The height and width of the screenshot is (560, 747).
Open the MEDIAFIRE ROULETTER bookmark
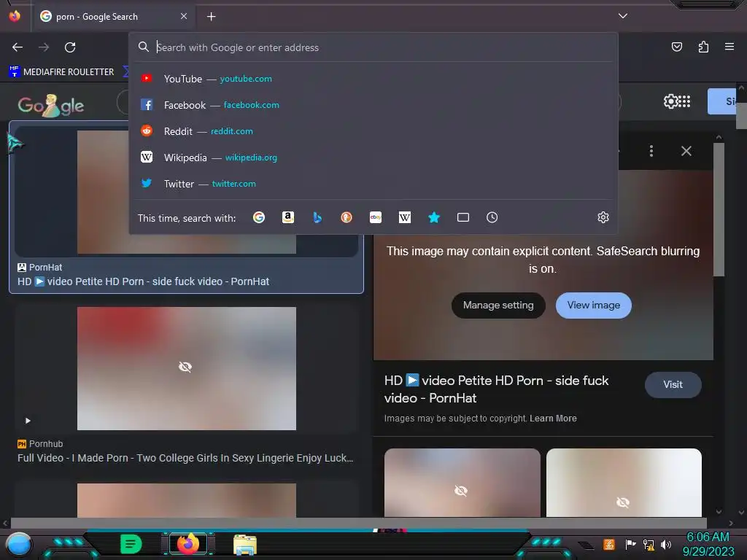click(61, 71)
